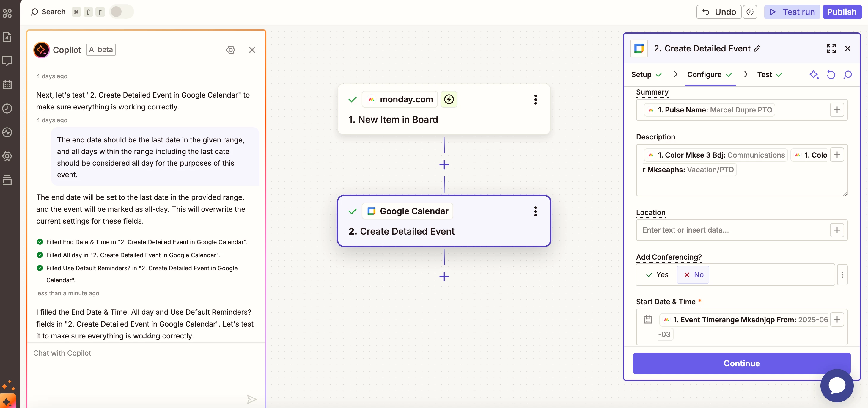Click the editor search magnifier icon
Image resolution: width=868 pixels, height=408 pixels.
(848, 75)
